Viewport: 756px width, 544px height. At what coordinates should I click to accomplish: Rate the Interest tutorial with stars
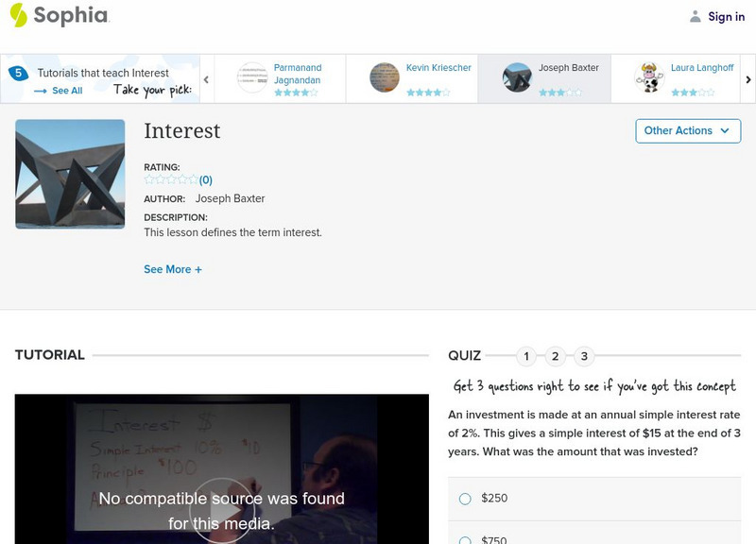tap(171, 179)
